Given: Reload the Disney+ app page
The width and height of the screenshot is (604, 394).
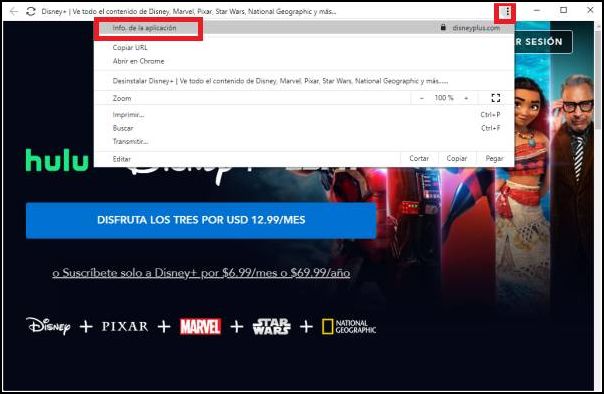Looking at the screenshot, I should [31, 11].
